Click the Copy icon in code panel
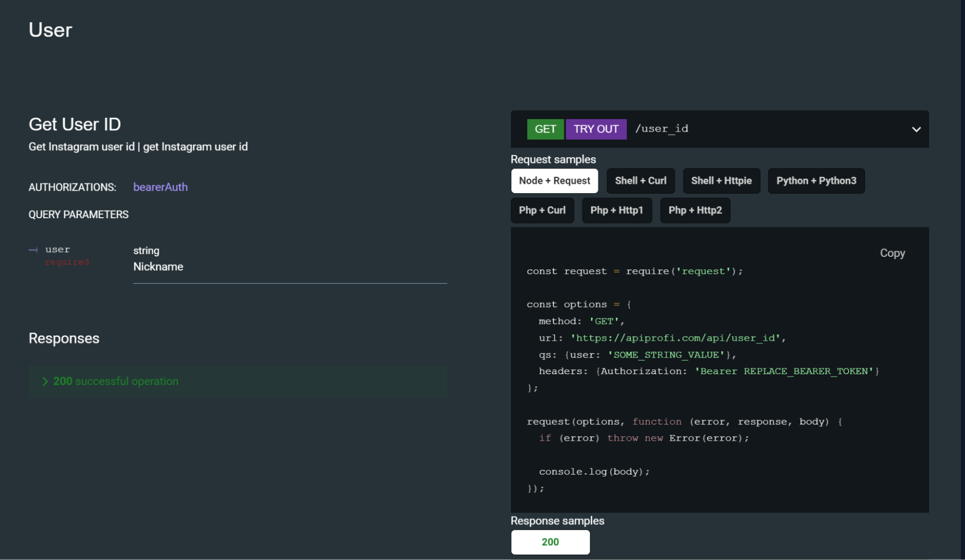 [893, 252]
